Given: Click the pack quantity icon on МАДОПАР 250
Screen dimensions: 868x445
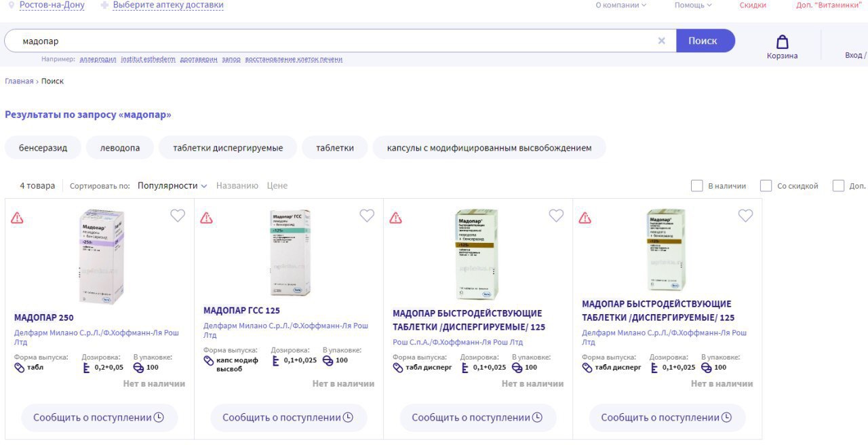Looking at the screenshot, I should 138,368.
